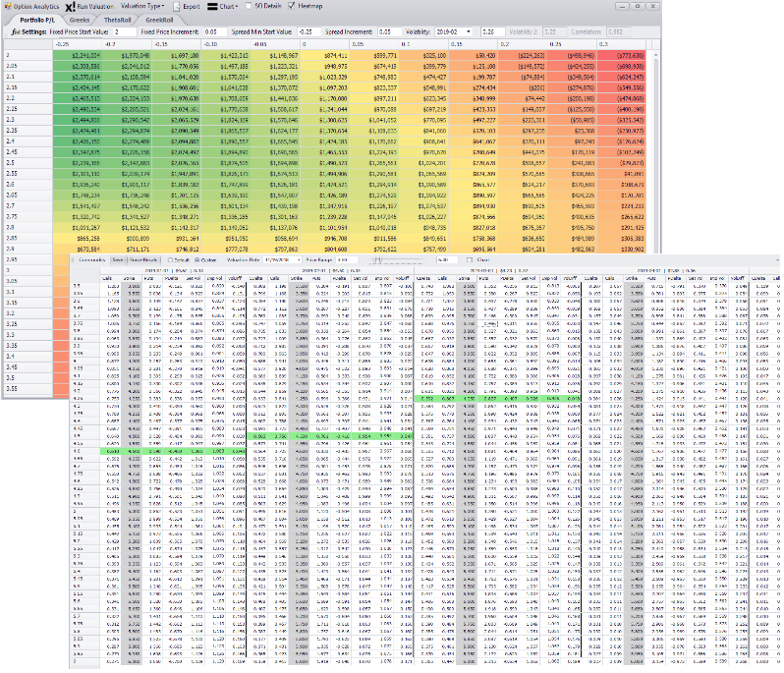Expand the Chart dropdown arrow
This screenshot has height=673, width=784.
[x=236, y=7]
